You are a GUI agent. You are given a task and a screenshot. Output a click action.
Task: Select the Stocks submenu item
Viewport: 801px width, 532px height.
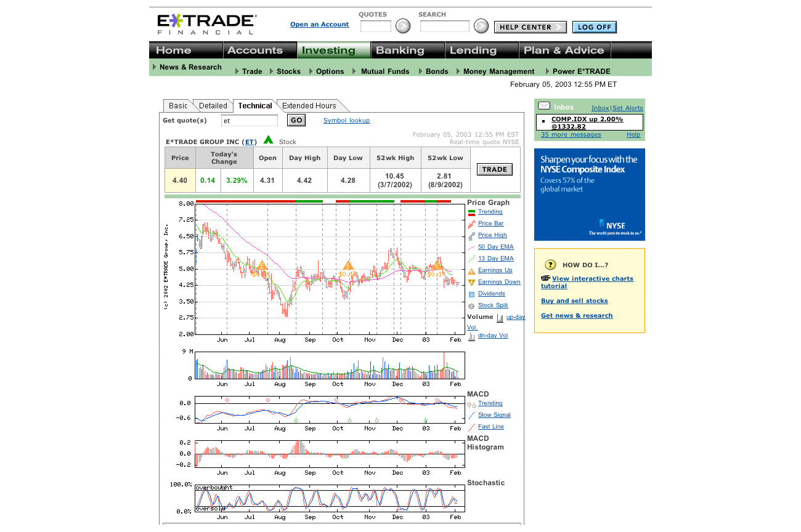click(288, 71)
